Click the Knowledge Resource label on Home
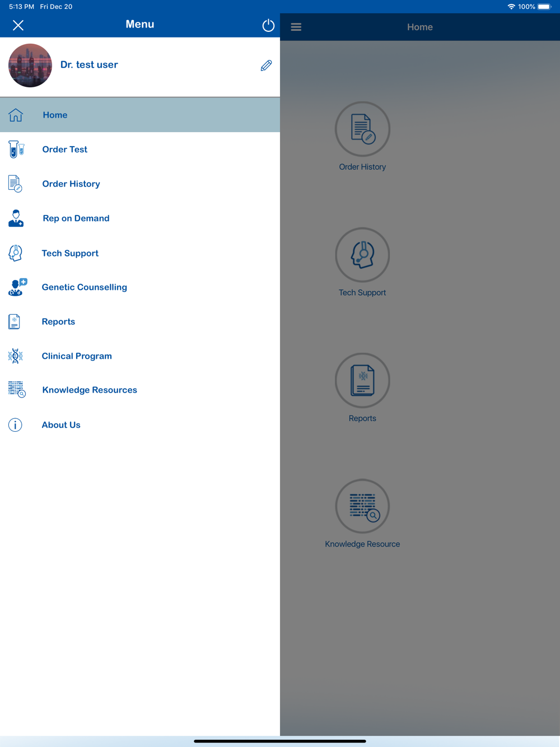The image size is (560, 747). click(362, 544)
